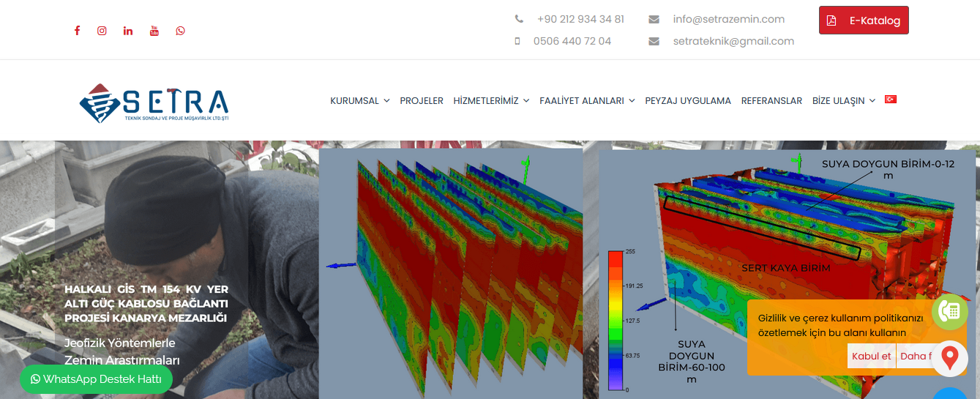This screenshot has height=399, width=980.
Task: Open the PROJELER menu item
Action: (422, 101)
